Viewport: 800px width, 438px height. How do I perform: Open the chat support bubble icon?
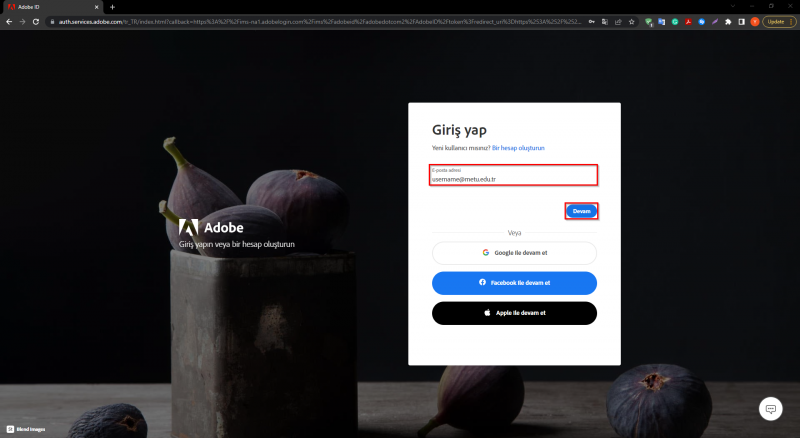[770, 409]
